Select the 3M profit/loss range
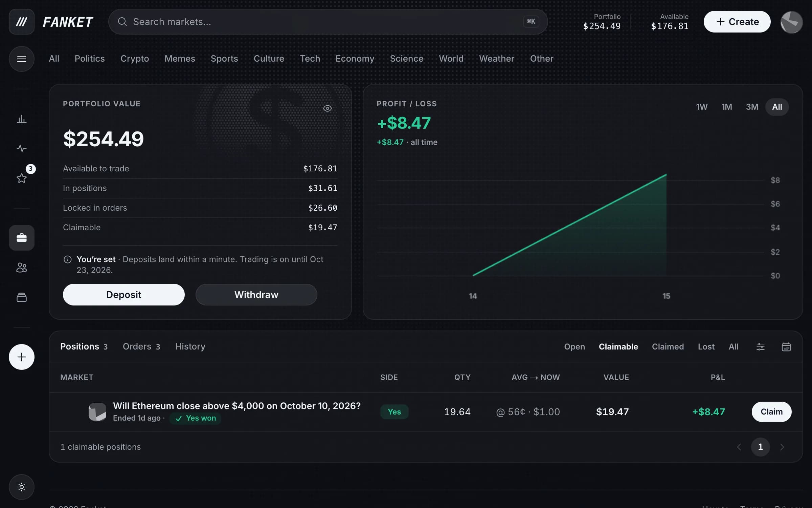812x508 pixels. 752,107
